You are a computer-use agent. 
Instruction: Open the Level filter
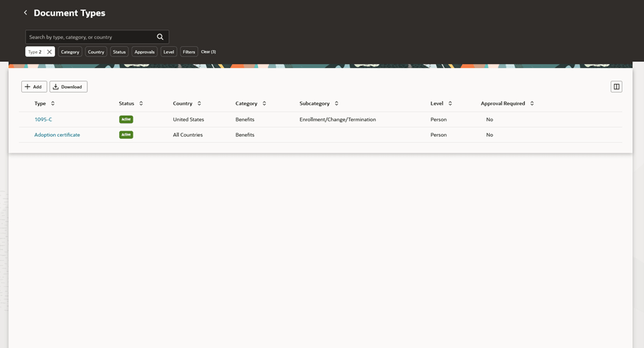[169, 52]
